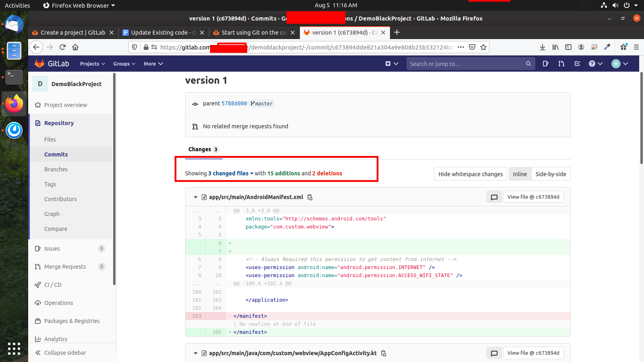Click comment icon for AndroidManifest.xml diff

(494, 197)
